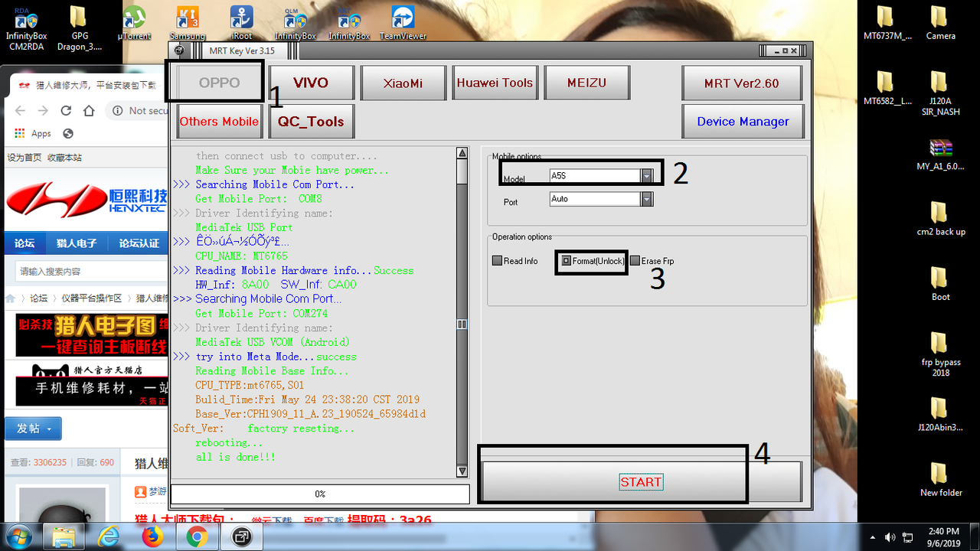The height and width of the screenshot is (551, 980).
Task: Open Samsung desktop shortcut
Action: [188, 23]
